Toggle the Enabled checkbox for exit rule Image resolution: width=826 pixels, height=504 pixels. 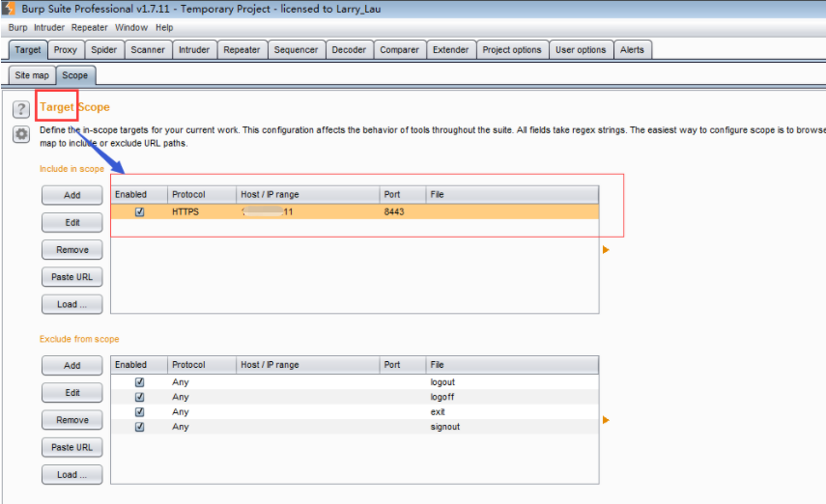click(x=139, y=412)
